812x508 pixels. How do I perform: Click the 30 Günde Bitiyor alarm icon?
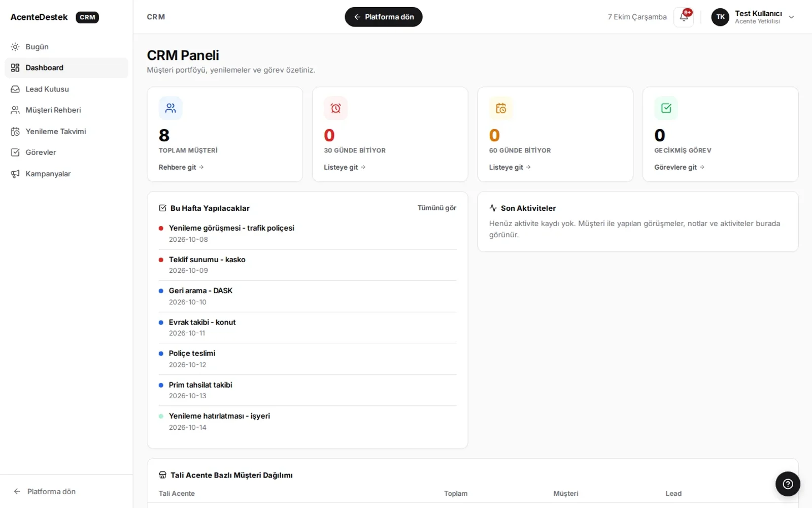pyautogui.click(x=335, y=108)
